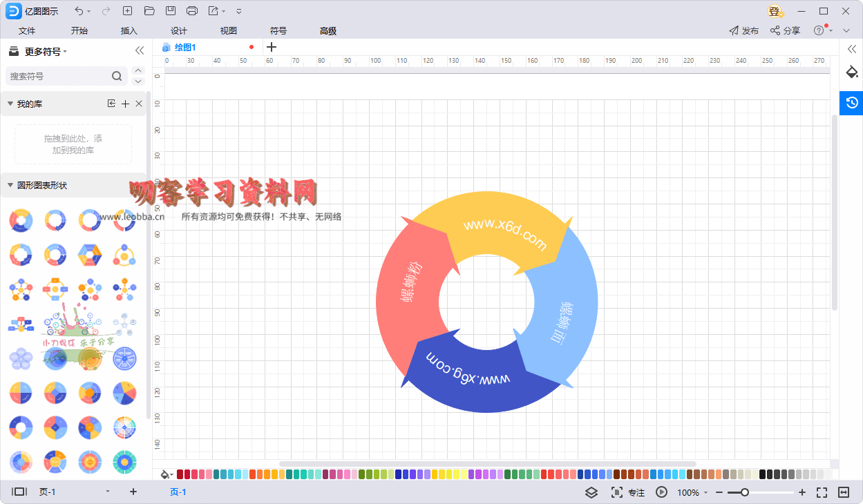
Task: Click the zoom slider handle
Action: [x=744, y=492]
